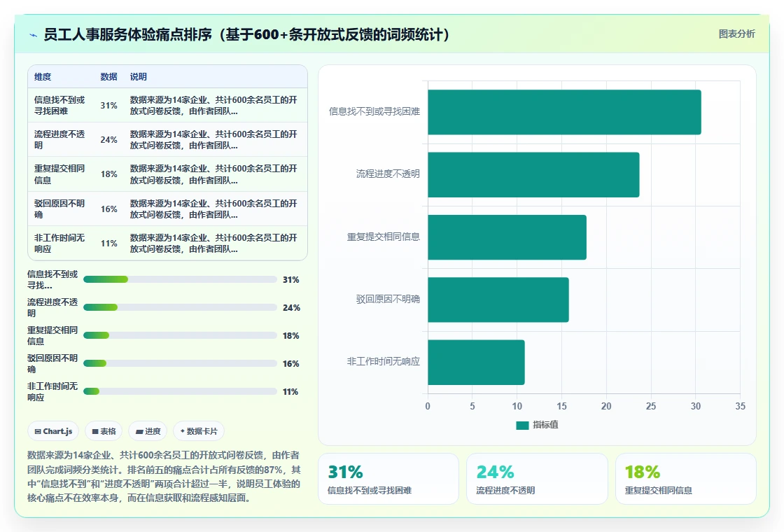Click the chart bar for 信息找不到或寻找困难
This screenshot has width=784, height=532.
point(564,112)
